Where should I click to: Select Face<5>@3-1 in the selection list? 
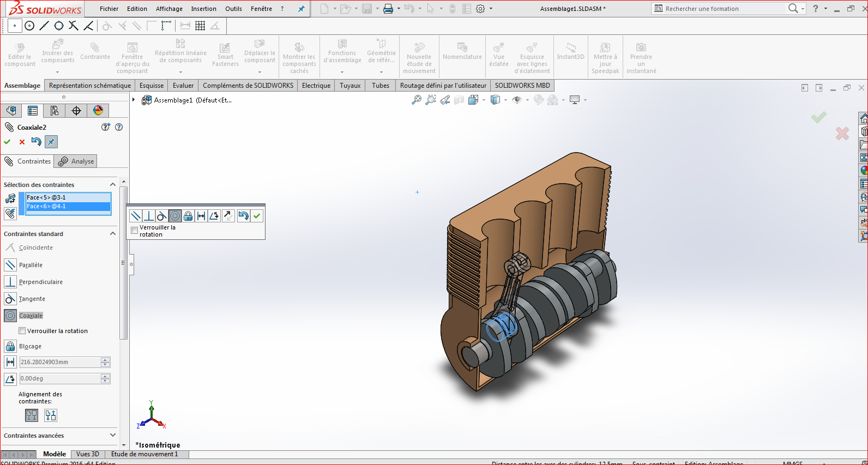click(68, 197)
